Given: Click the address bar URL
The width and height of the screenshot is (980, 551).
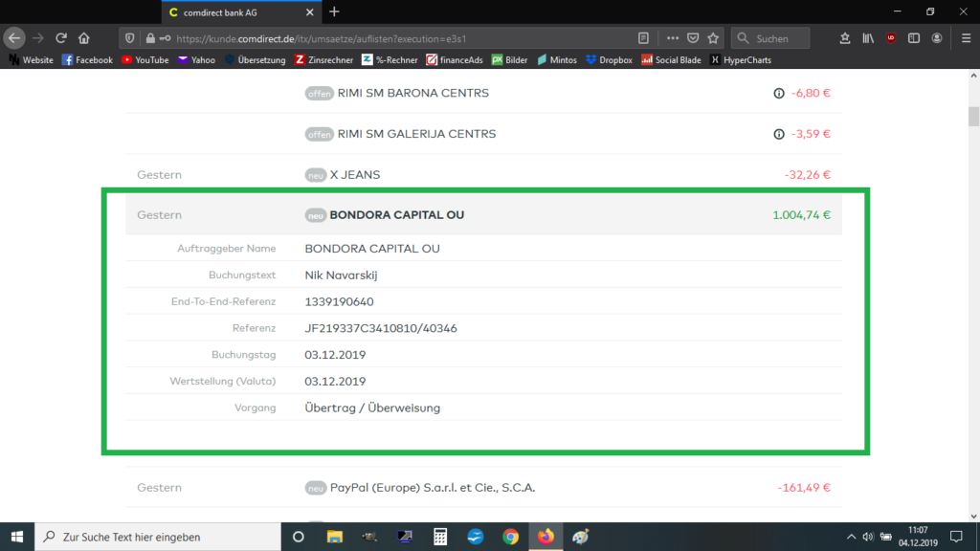Looking at the screenshot, I should tap(322, 38).
